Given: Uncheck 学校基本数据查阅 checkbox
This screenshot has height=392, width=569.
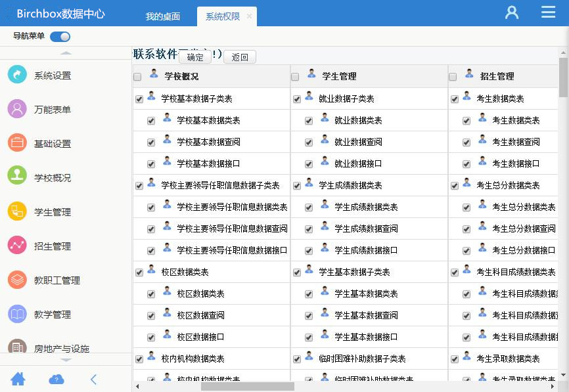Looking at the screenshot, I should click(151, 142).
